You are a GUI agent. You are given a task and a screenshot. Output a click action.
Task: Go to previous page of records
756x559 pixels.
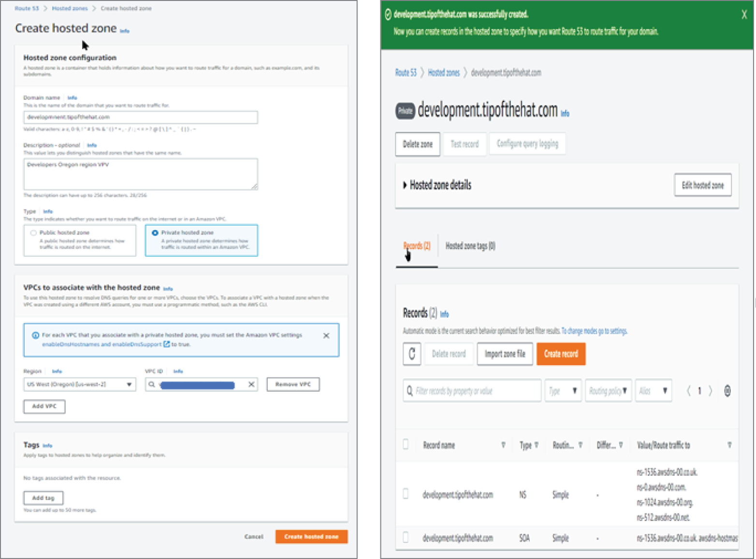tap(689, 391)
